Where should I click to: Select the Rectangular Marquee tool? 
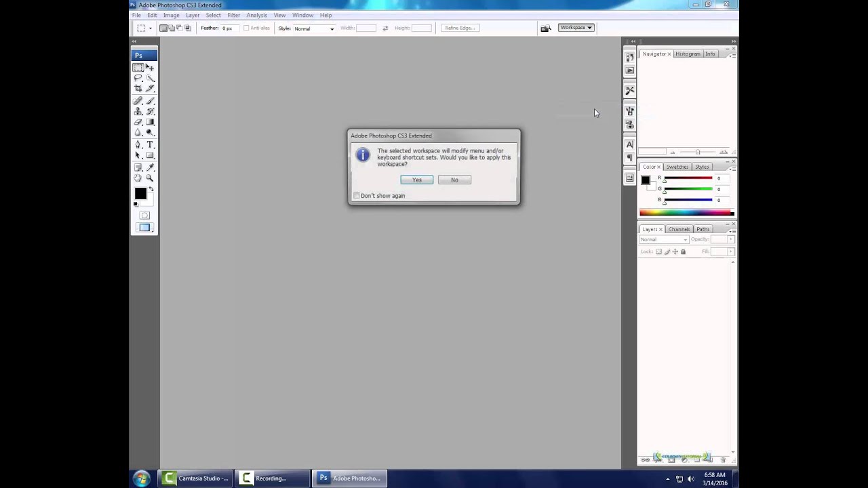[138, 68]
